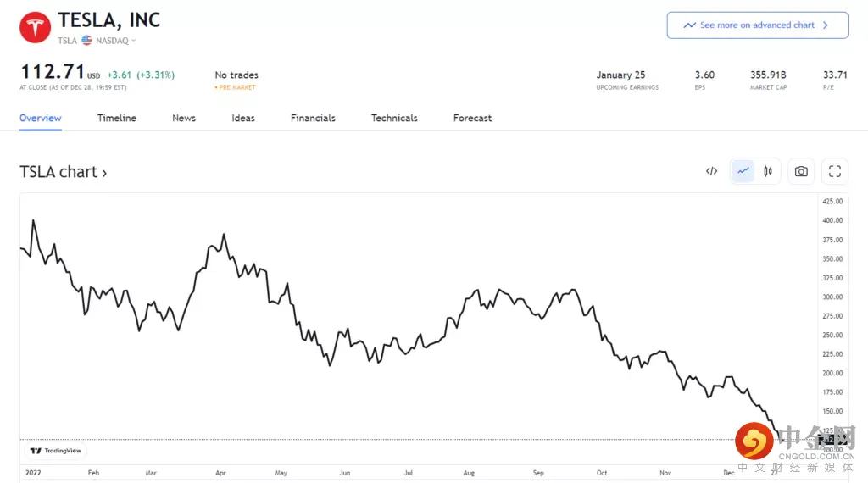868x483 pixels.
Task: Switch to candlestick chart style
Action: pyautogui.click(x=768, y=171)
